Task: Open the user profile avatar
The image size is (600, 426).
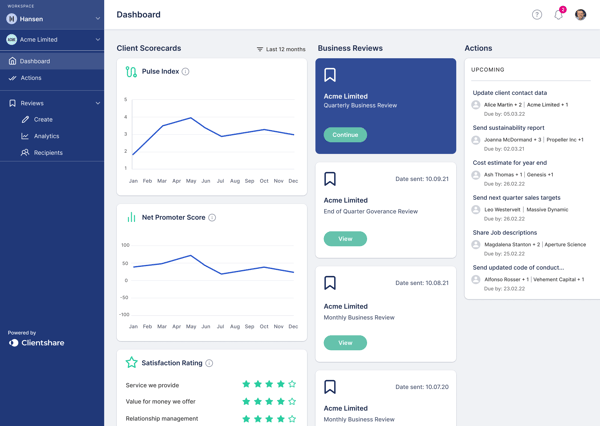Action: [x=580, y=15]
